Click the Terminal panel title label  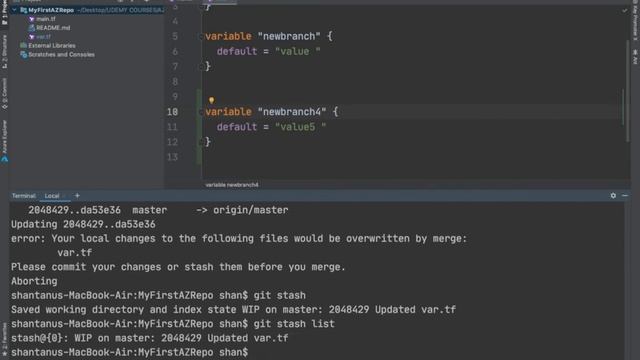click(24, 196)
